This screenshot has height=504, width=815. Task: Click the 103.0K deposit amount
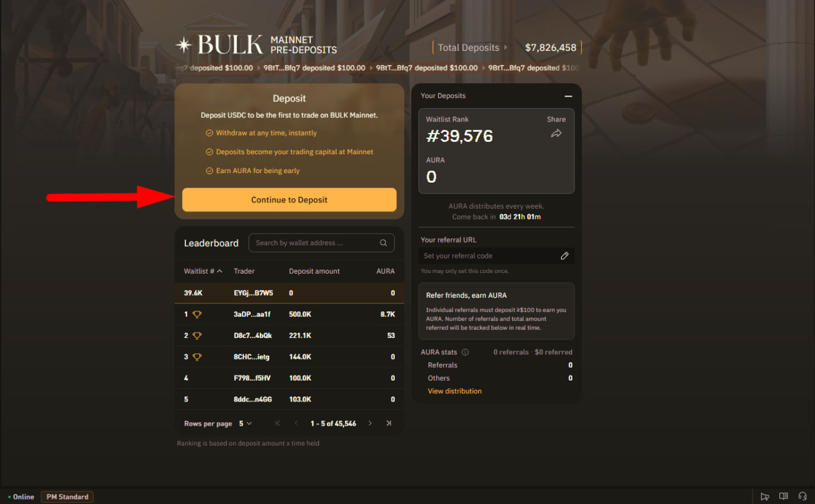[300, 400]
